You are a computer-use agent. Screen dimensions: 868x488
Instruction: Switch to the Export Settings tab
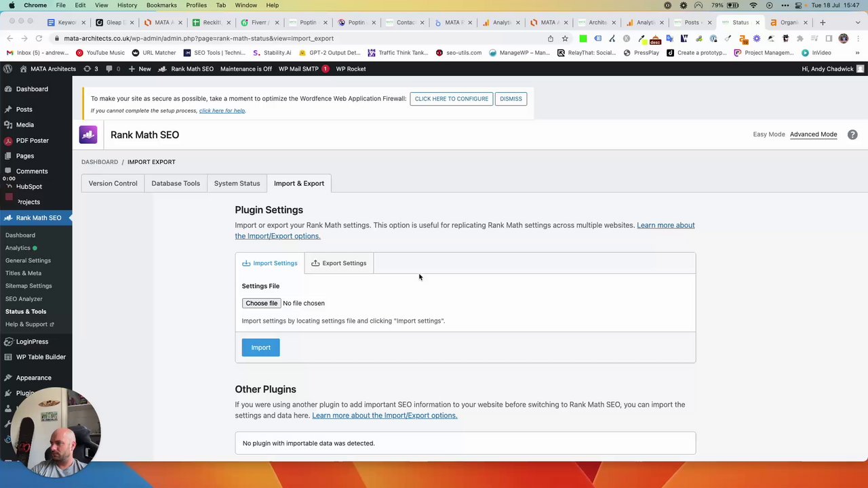pyautogui.click(x=339, y=263)
